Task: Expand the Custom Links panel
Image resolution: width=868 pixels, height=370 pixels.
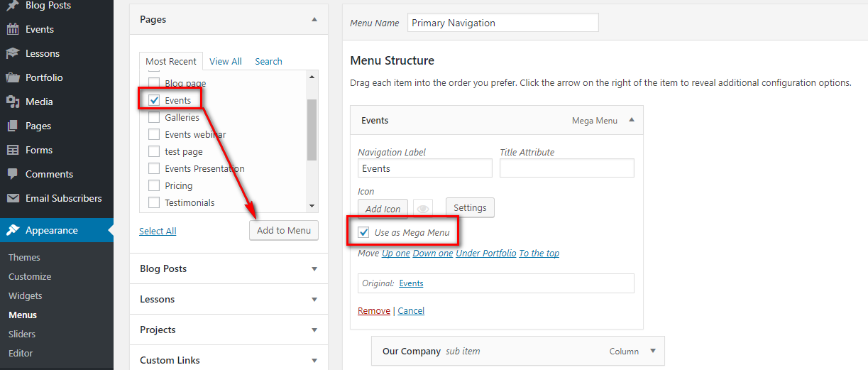Action: tap(314, 361)
